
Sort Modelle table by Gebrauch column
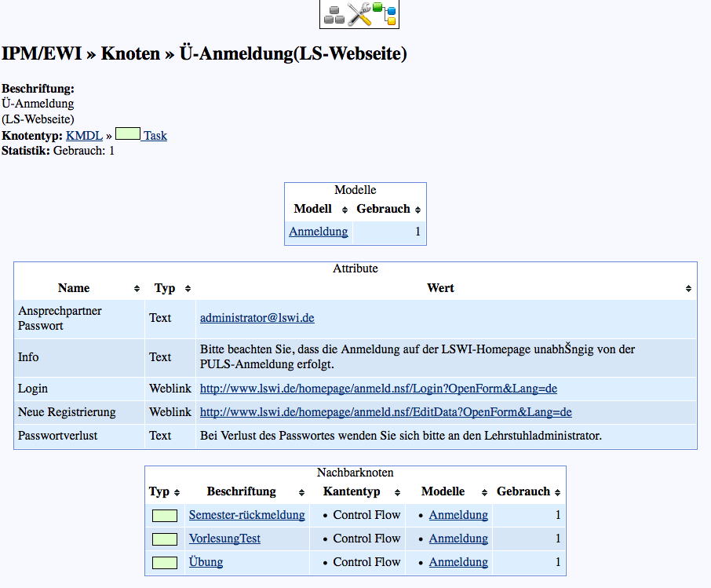[x=417, y=210]
